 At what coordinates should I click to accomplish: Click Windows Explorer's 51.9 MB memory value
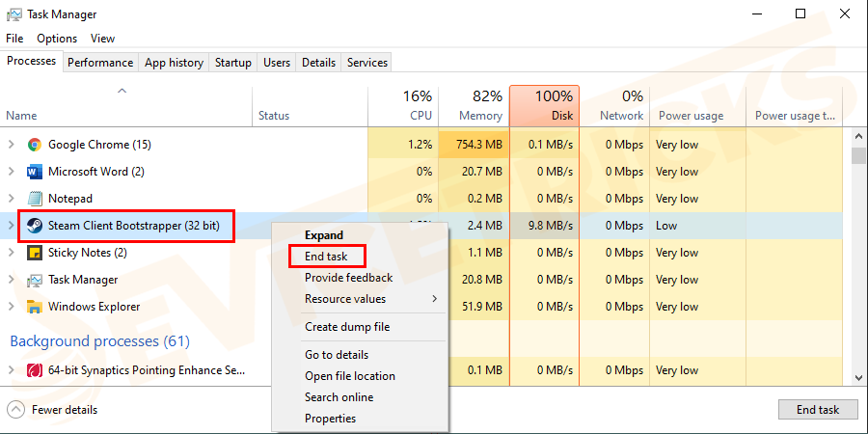pos(482,306)
